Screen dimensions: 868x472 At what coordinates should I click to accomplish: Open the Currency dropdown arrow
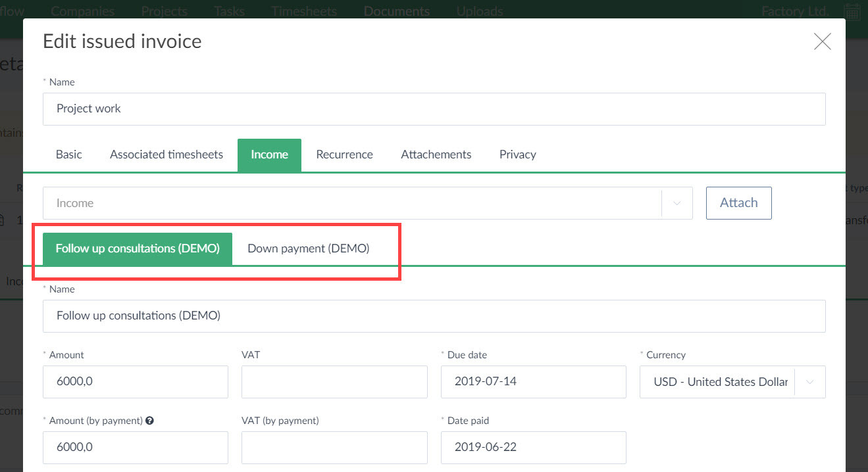[809, 382]
